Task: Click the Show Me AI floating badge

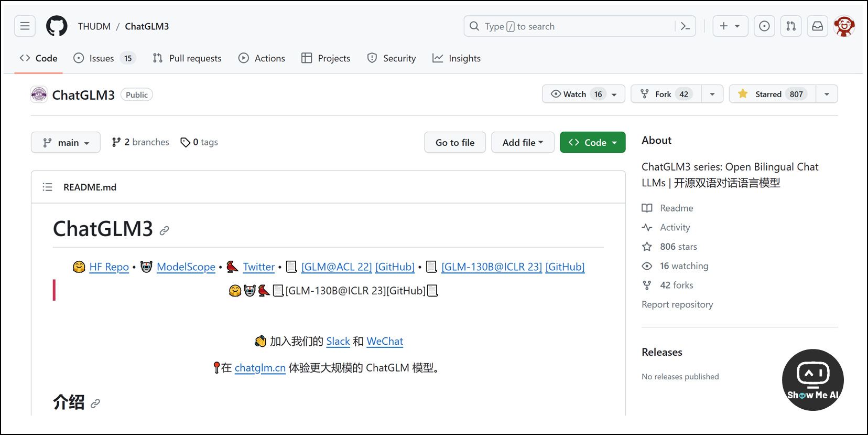Action: tap(813, 380)
